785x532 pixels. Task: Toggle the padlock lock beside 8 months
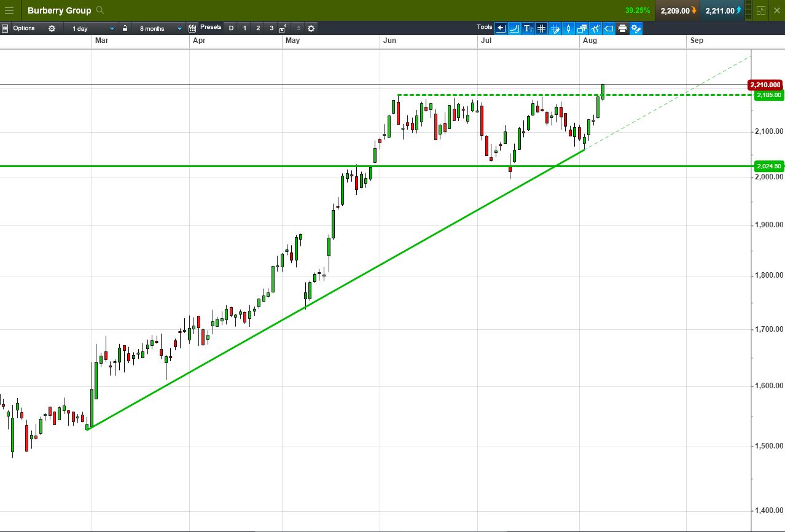125,28
